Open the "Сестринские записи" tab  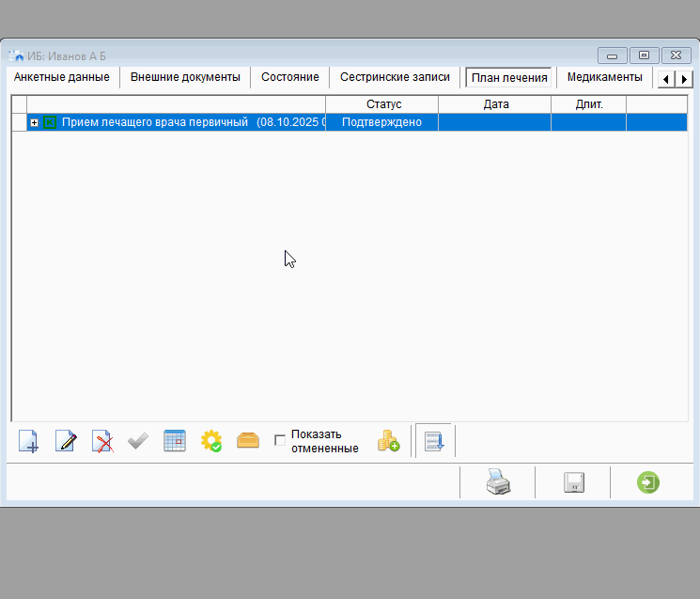[x=395, y=77]
